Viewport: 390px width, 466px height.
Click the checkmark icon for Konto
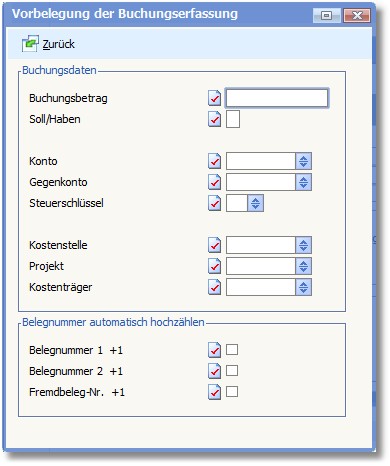pos(214,161)
